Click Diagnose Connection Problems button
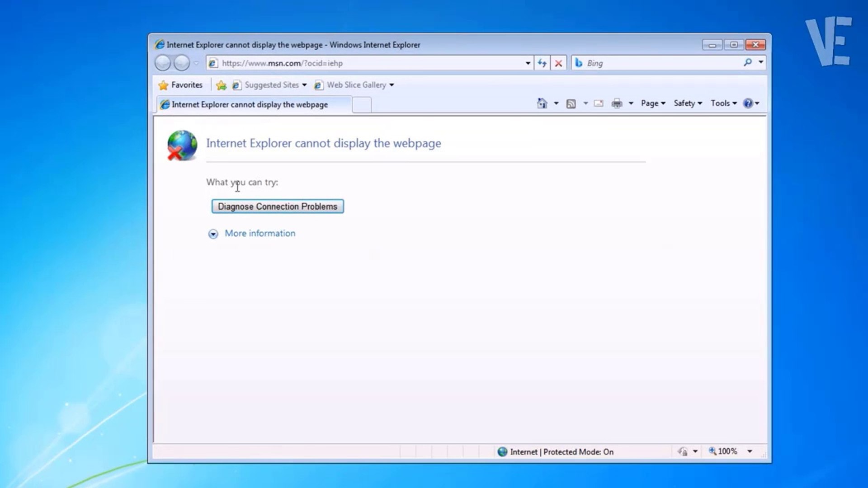Image resolution: width=868 pixels, height=488 pixels. pyautogui.click(x=278, y=206)
